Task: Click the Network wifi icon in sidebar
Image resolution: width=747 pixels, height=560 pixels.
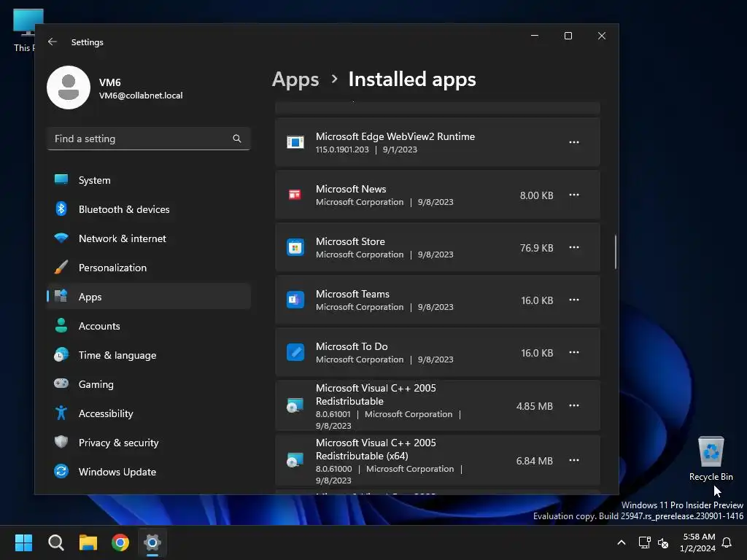Action: coord(61,238)
